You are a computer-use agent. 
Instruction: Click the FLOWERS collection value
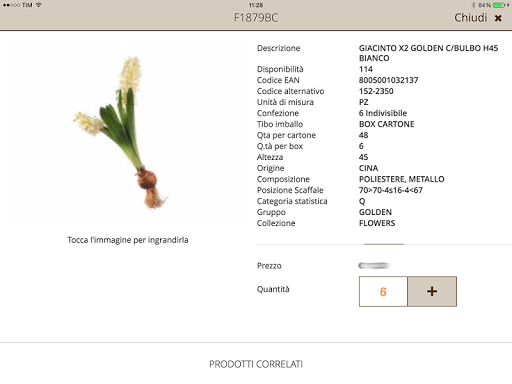(x=377, y=223)
